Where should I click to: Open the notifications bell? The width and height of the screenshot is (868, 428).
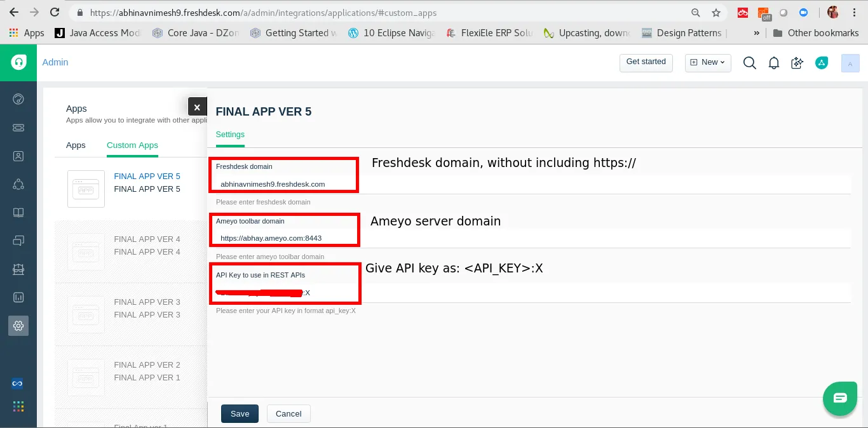point(774,63)
